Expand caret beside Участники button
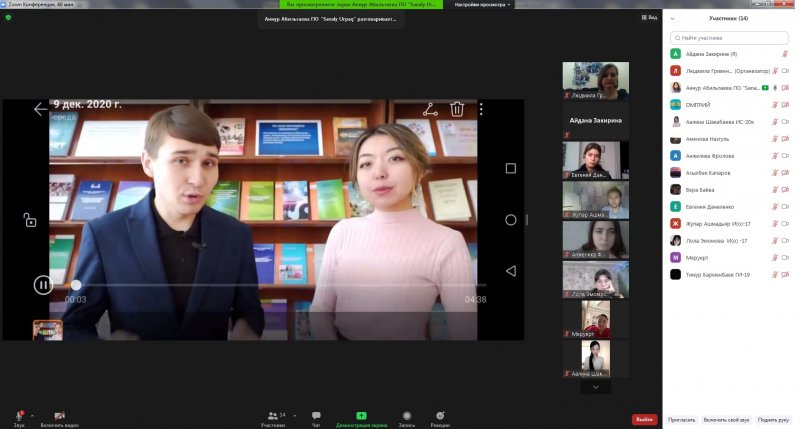Viewport: 800px width, 429px height. [x=294, y=416]
